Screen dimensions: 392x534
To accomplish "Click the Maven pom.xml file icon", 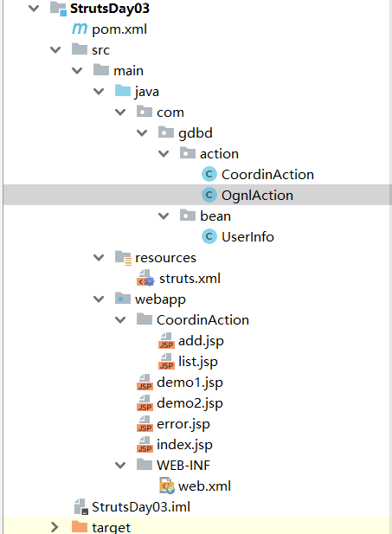I will click(80, 29).
